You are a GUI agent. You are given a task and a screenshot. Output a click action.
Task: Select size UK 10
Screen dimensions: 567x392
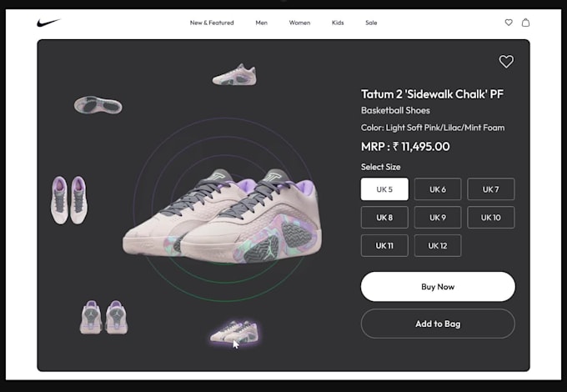(x=490, y=218)
